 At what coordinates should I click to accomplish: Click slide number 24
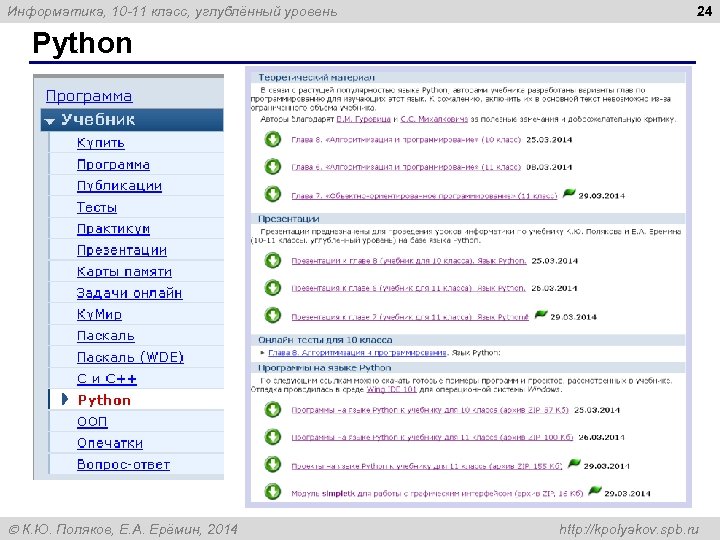(x=704, y=11)
